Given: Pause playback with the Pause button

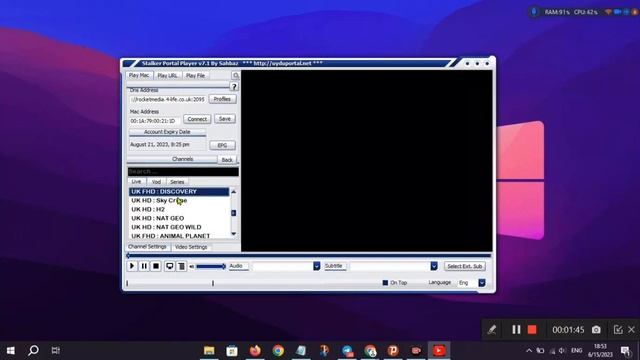Looking at the screenshot, I should pyautogui.click(x=144, y=266).
